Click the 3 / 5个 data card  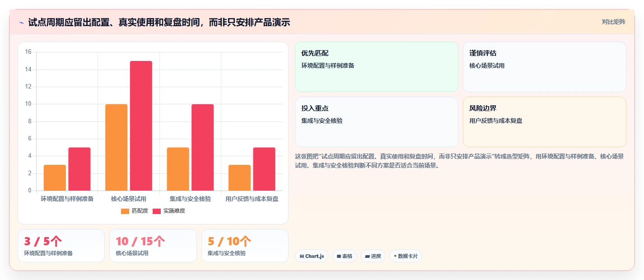61,246
